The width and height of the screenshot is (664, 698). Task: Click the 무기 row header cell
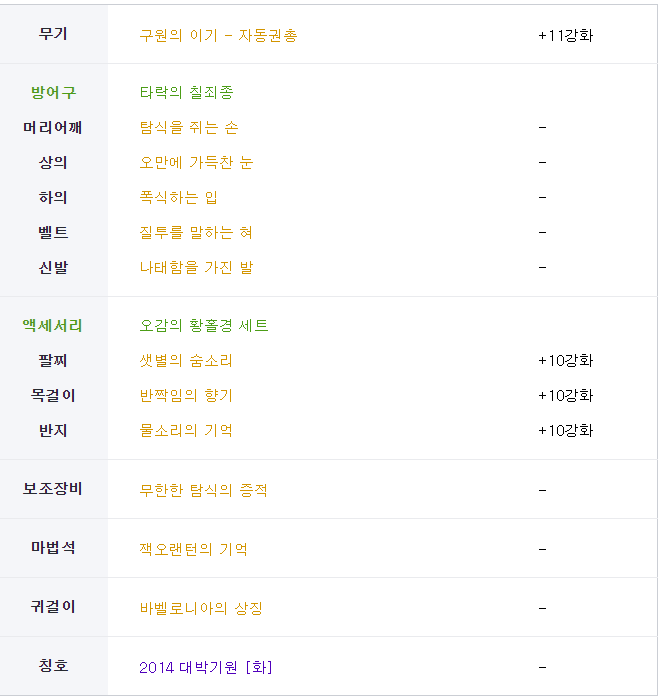pos(53,34)
